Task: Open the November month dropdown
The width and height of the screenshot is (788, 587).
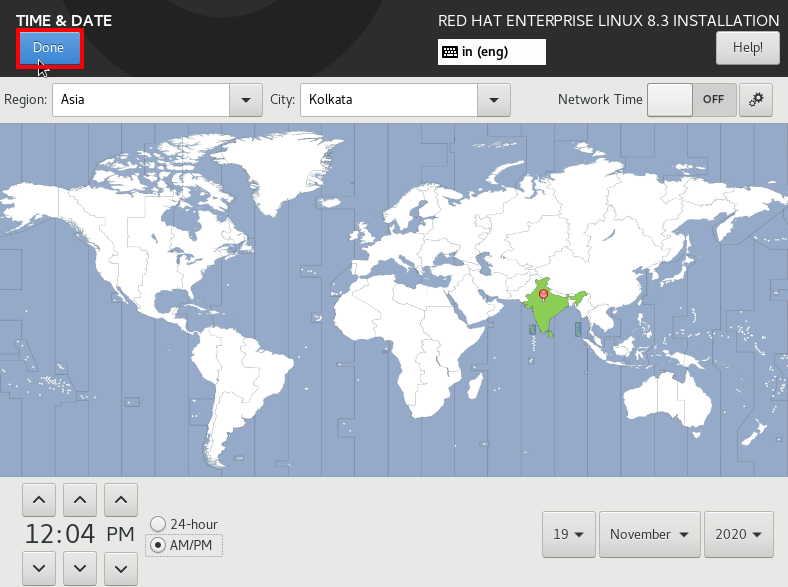Action: [649, 534]
